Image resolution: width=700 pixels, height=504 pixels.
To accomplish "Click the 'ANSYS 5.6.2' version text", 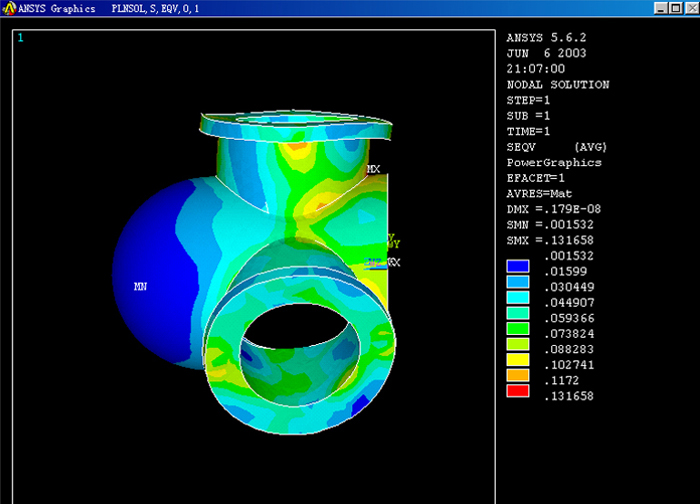I will [546, 37].
